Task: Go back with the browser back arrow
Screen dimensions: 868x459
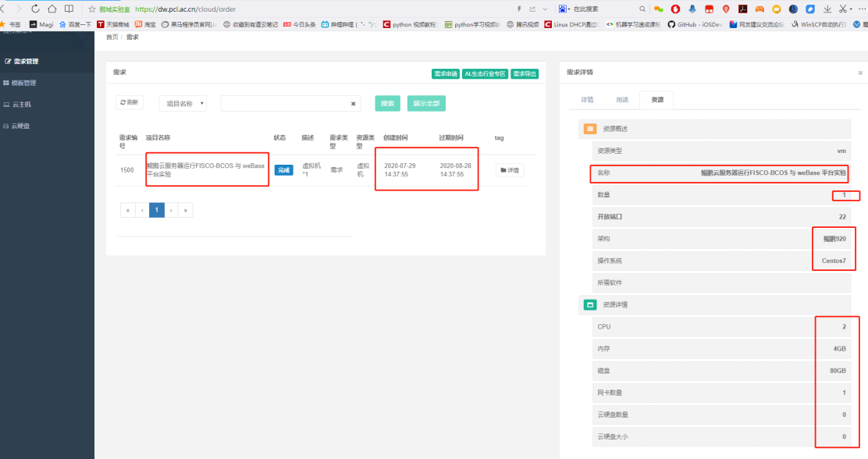Action: pos(3,9)
